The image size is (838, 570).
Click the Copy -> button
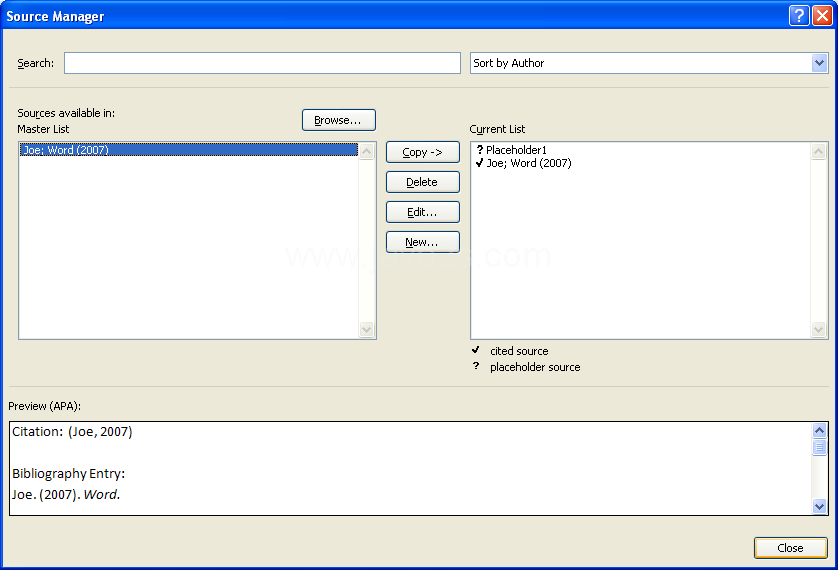[x=423, y=152]
